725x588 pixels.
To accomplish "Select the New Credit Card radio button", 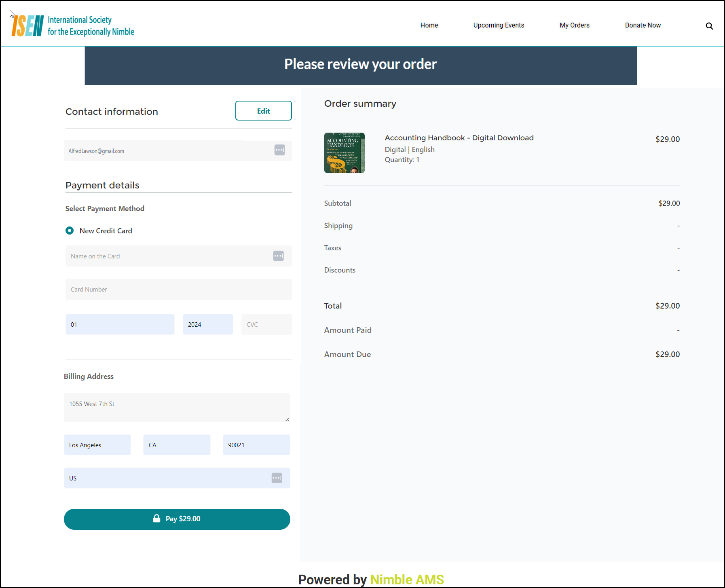I will tap(70, 231).
